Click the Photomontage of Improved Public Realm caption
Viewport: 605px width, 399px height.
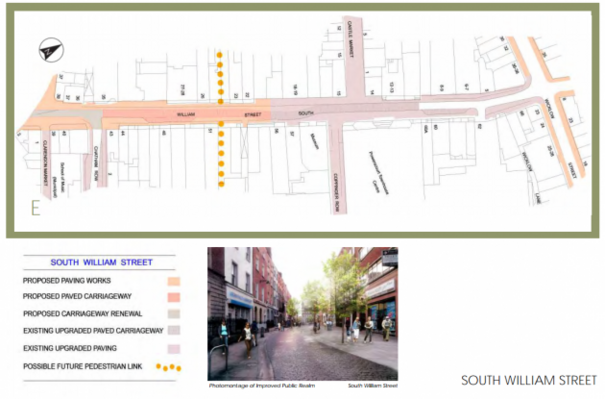[x=262, y=385]
